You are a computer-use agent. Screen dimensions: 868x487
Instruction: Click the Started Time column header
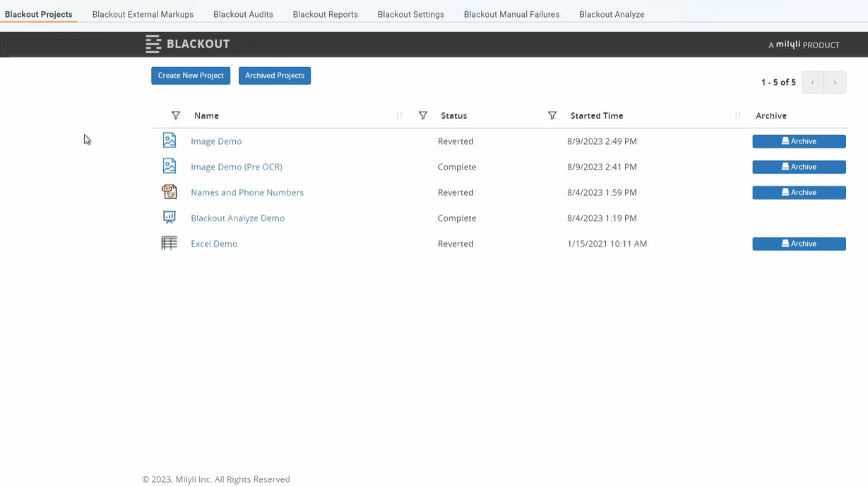point(597,115)
